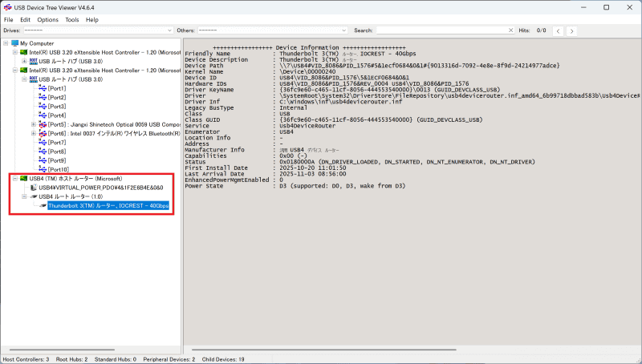Collapse USB4 root router (1.0) node
This screenshot has width=642, height=364.
click(x=24, y=196)
